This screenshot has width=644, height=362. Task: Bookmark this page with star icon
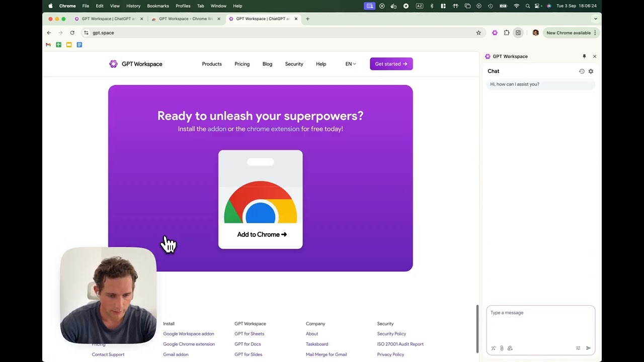coord(478,33)
